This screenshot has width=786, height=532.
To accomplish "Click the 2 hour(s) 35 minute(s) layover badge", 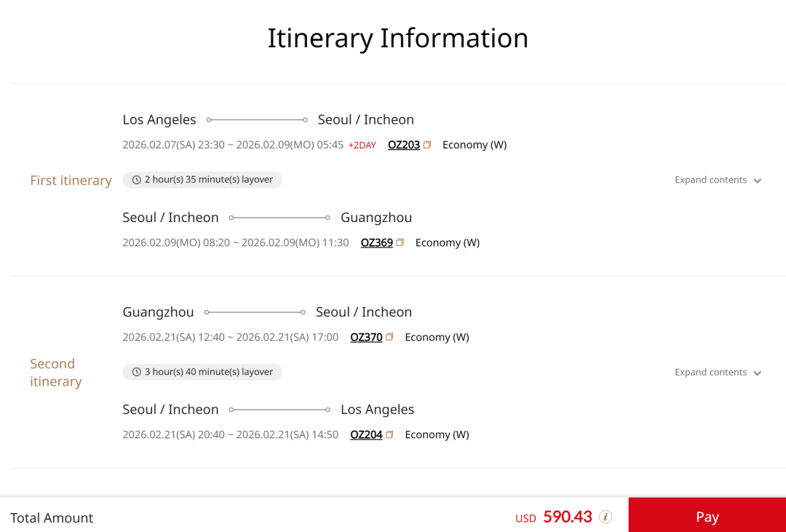I will [x=202, y=180].
